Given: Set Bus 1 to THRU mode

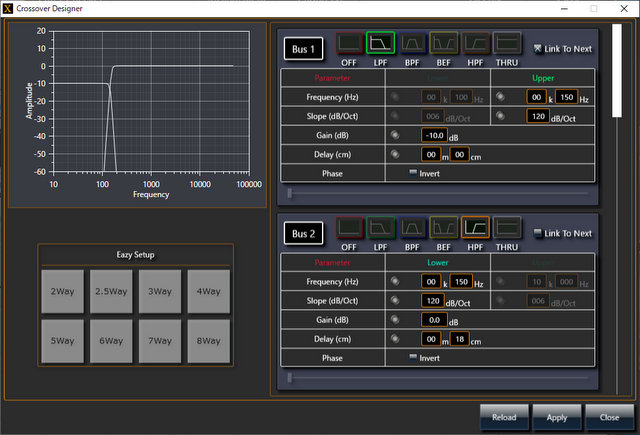Looking at the screenshot, I should [x=508, y=43].
